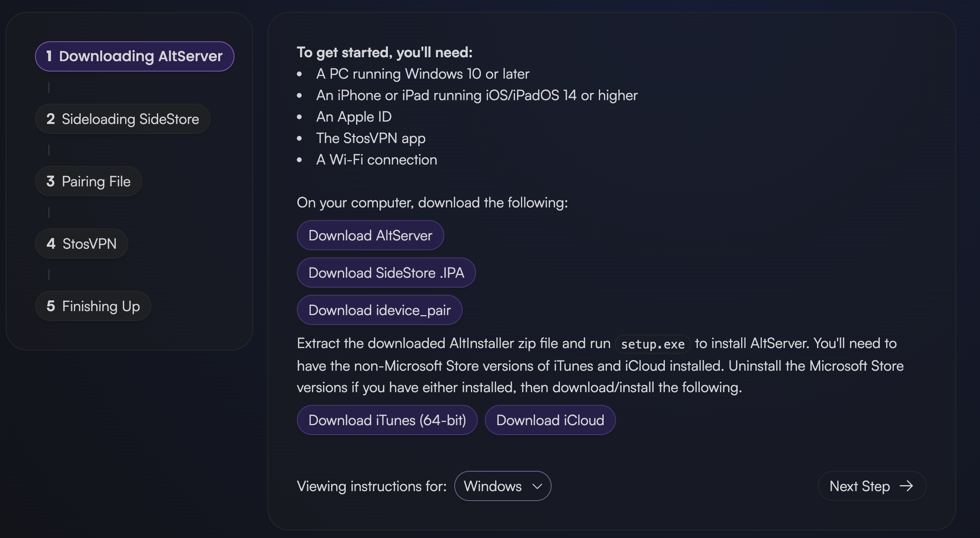Go to step 2 Sideloading SideStore
The width and height of the screenshot is (980, 538).
(x=123, y=119)
